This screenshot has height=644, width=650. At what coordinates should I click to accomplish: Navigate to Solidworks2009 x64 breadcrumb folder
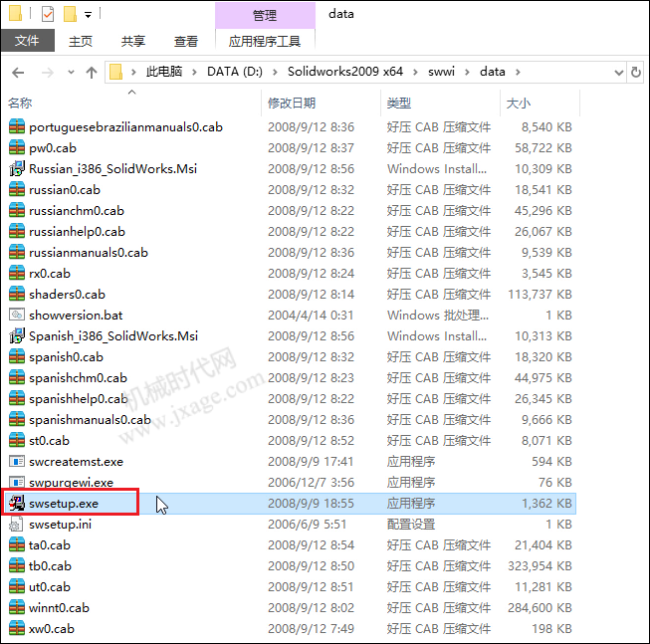(345, 72)
